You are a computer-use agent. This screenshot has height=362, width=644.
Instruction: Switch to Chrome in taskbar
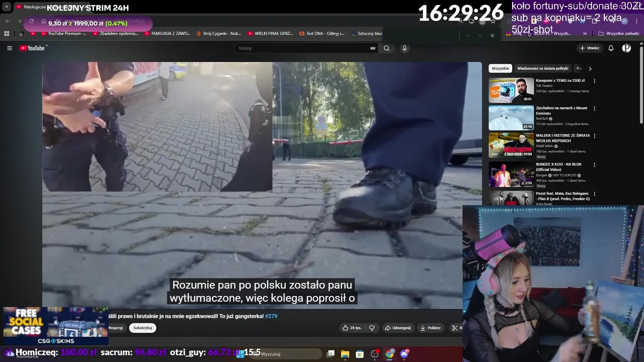[389, 354]
